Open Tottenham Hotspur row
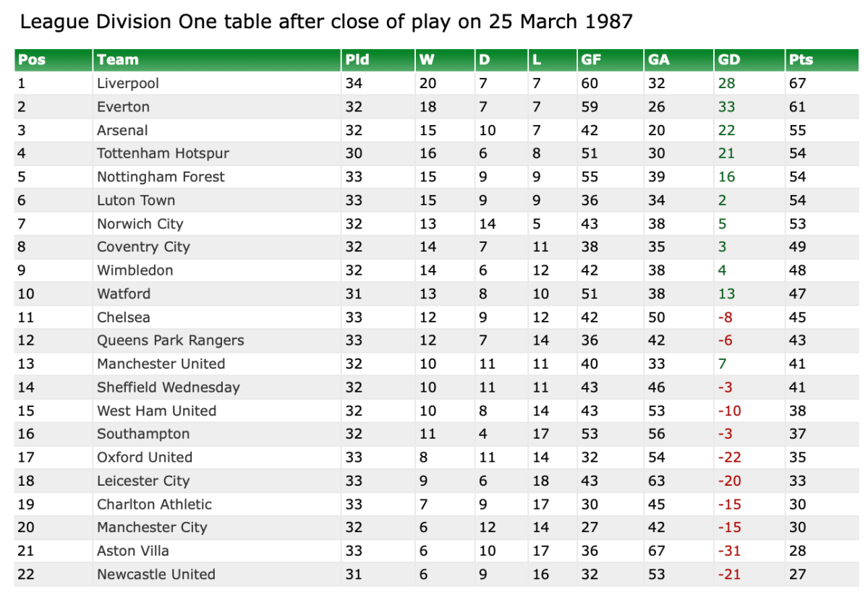This screenshot has height=592, width=868. pos(163,153)
